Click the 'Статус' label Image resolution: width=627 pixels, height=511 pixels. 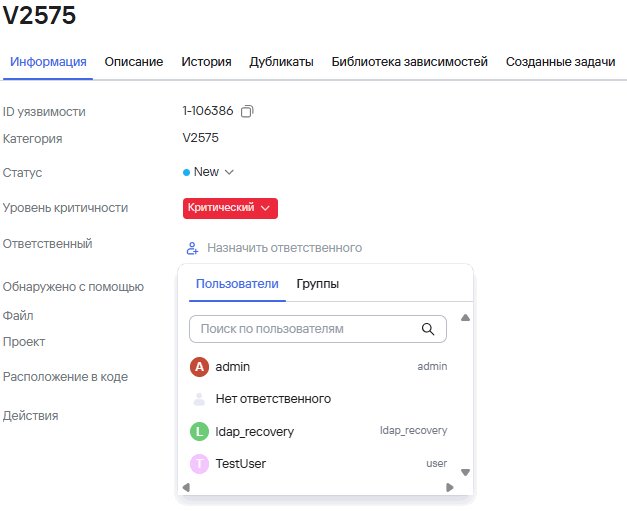(22, 173)
